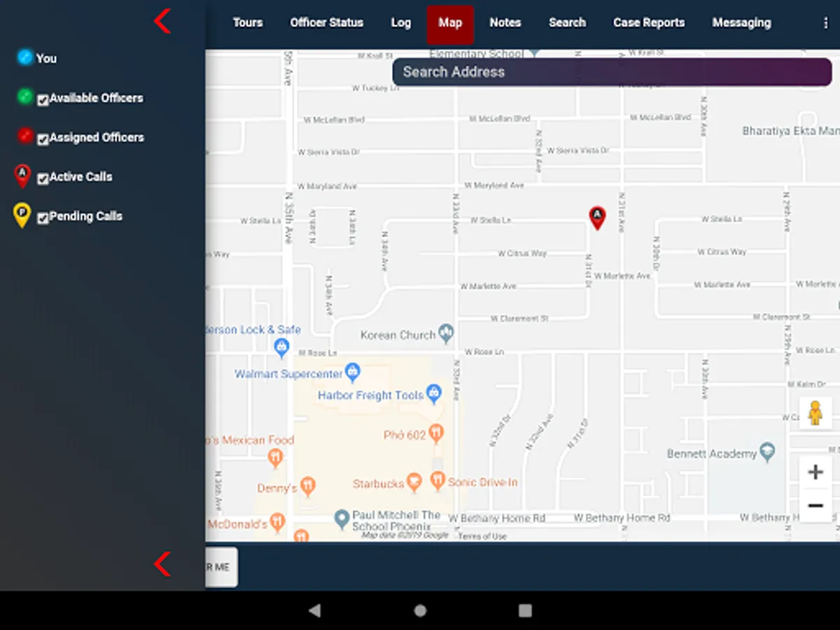Open the Notes tab

tap(505, 22)
